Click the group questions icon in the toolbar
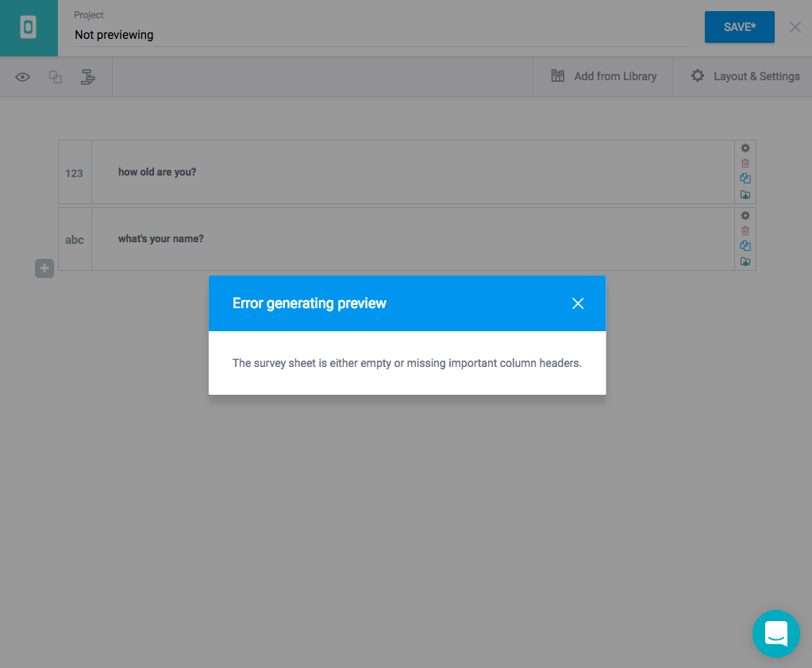Image resolution: width=812 pixels, height=668 pixels. tap(54, 76)
